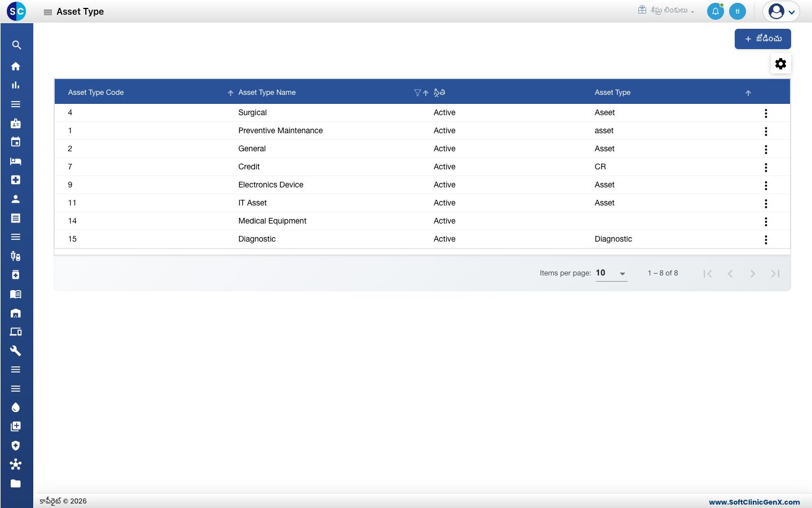Open the blood drop sidebar icon
Viewport: 812px width, 508px height.
[16, 408]
